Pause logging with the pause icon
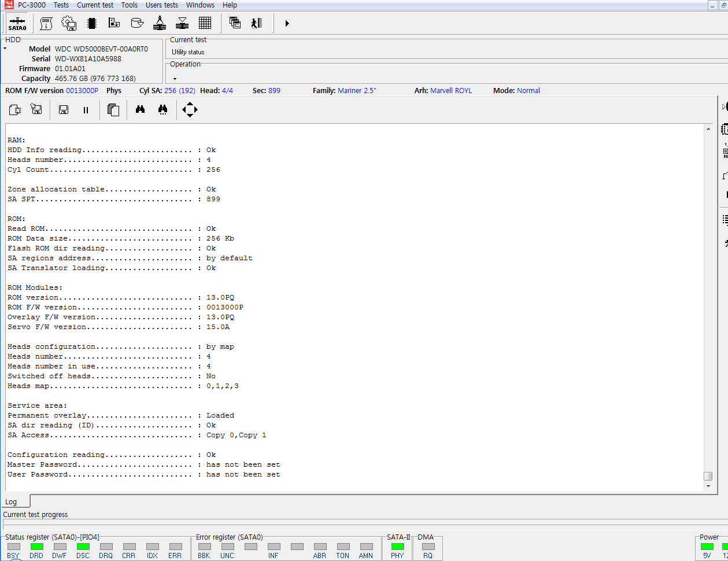This screenshot has height=561, width=728. pyautogui.click(x=86, y=110)
